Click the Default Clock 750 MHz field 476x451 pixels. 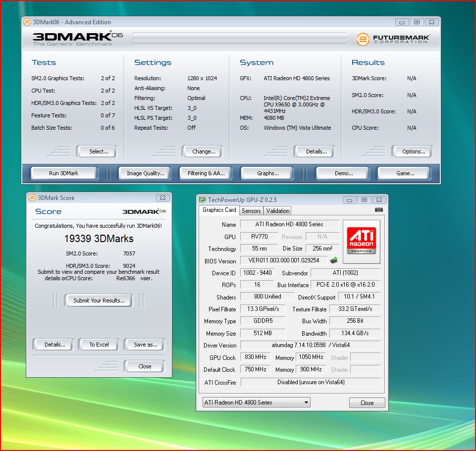click(255, 369)
